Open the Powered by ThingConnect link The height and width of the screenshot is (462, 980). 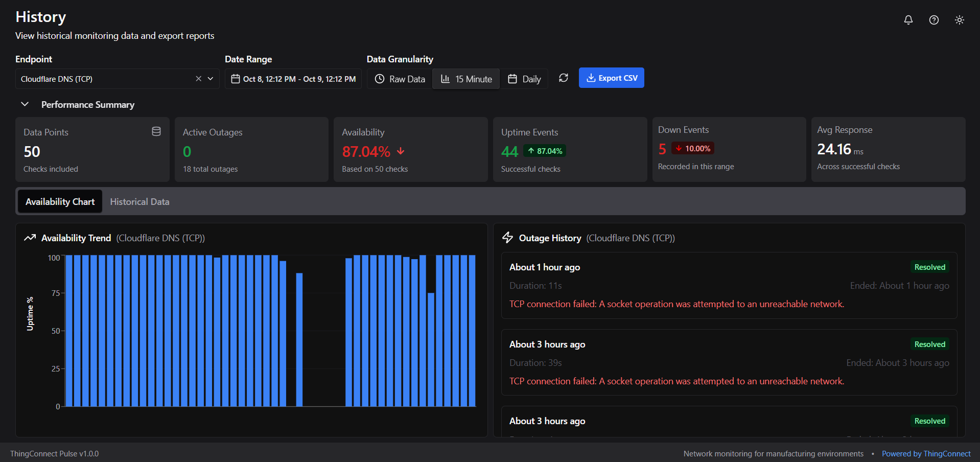pyautogui.click(x=926, y=454)
